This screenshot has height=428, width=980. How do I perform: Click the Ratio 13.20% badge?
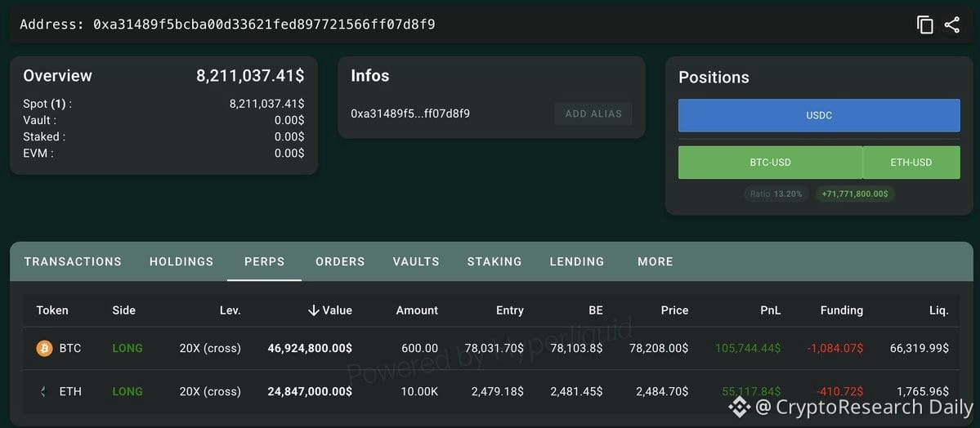(x=776, y=194)
